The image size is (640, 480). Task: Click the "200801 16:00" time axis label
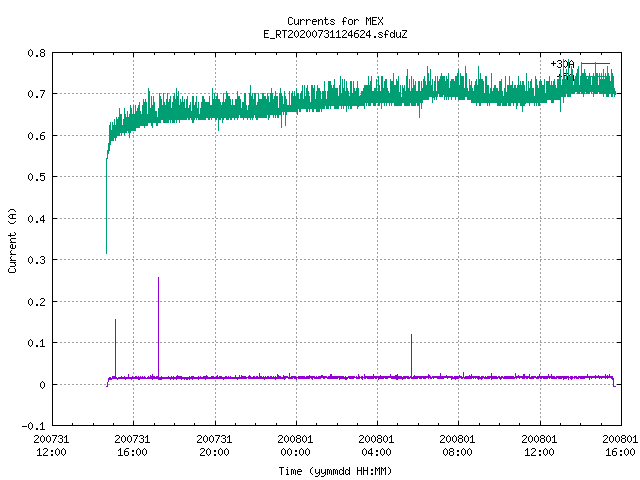tap(620, 446)
